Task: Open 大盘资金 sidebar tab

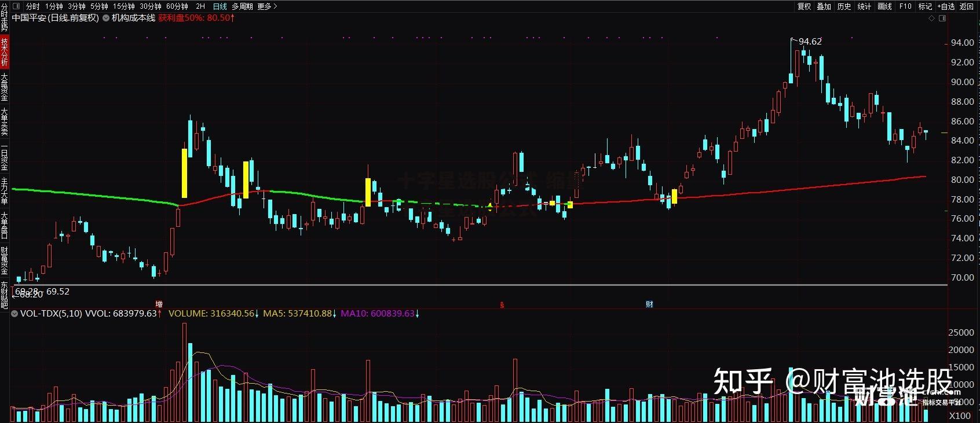Action: (5, 87)
